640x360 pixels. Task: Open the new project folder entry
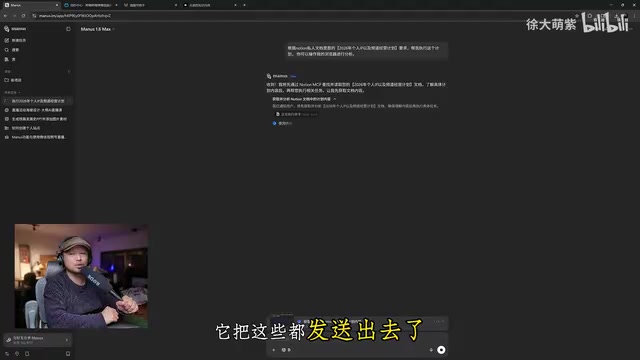click(x=37, y=80)
